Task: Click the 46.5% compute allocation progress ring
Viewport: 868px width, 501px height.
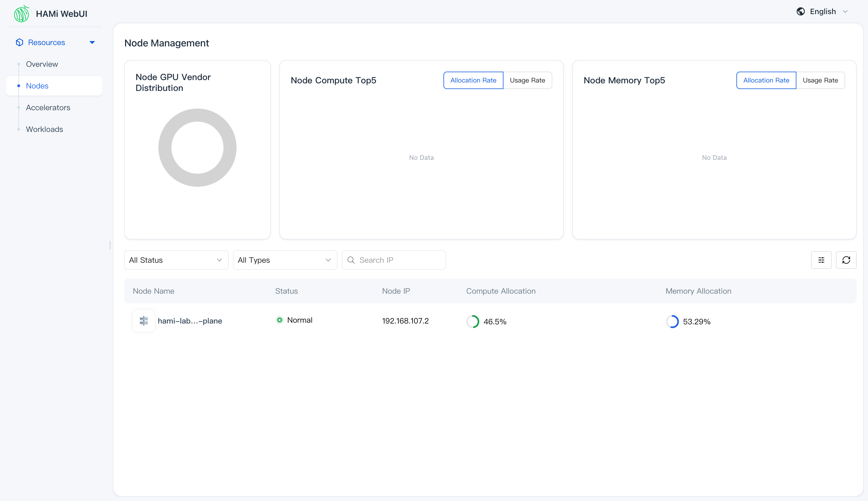Action: 473,321
